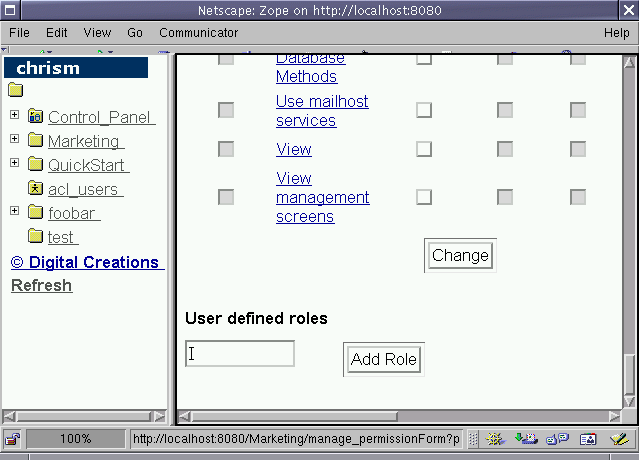Open the View permission link

293,150
